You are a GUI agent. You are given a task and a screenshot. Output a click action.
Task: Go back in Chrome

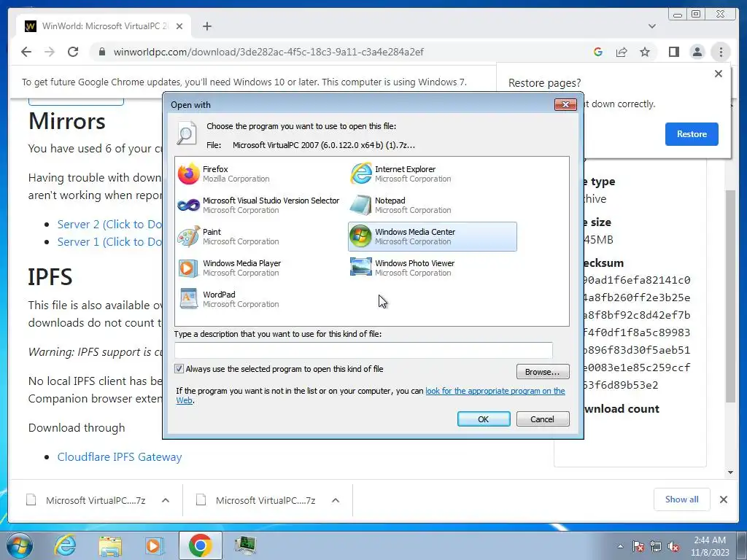(x=26, y=52)
